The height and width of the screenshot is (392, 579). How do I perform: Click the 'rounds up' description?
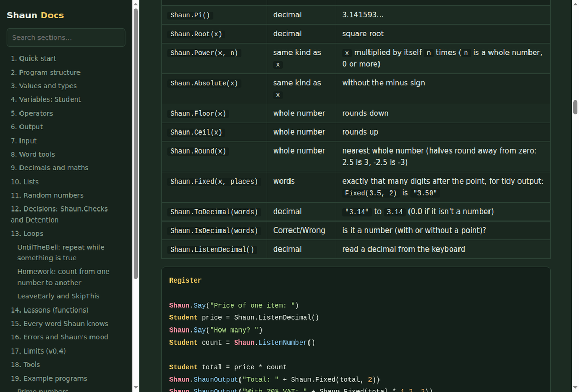pos(360,132)
